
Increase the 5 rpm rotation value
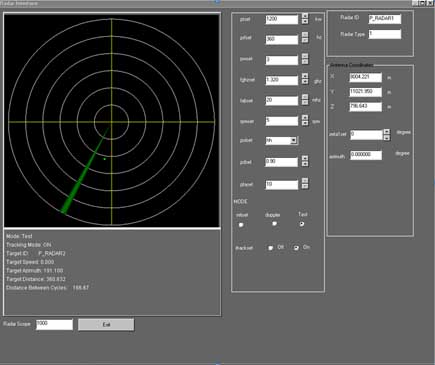305,117
